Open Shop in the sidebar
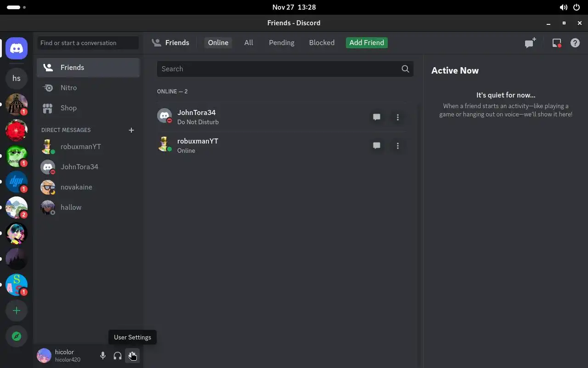This screenshot has height=368, width=588. tap(88, 108)
